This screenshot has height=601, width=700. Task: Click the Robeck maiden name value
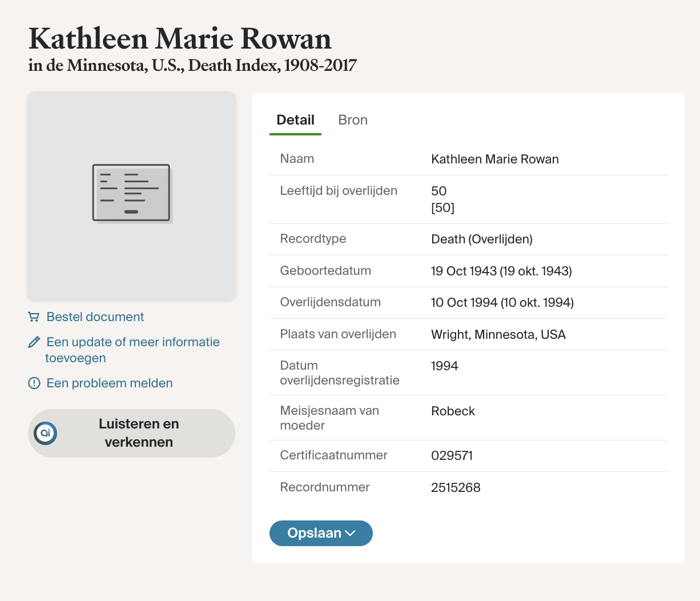453,411
